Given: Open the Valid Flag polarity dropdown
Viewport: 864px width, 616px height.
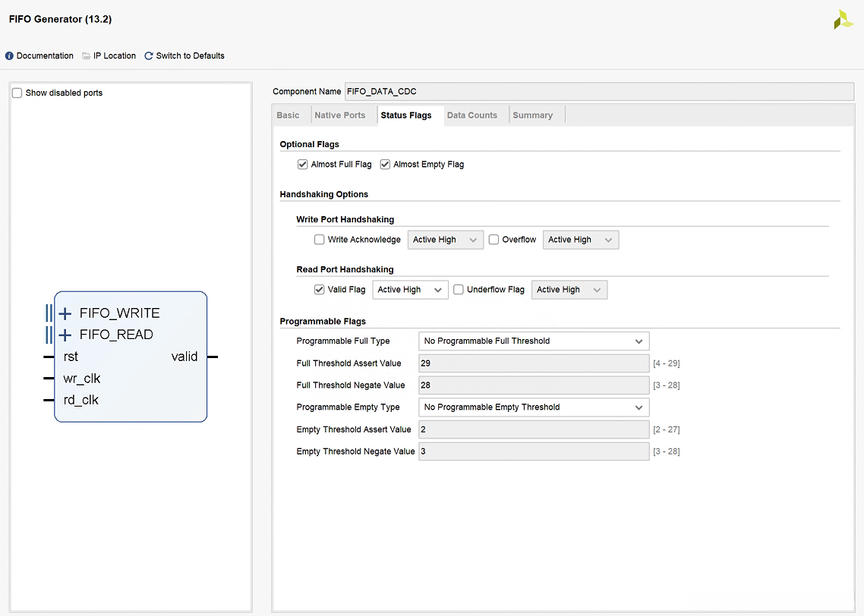Looking at the screenshot, I should [x=410, y=290].
